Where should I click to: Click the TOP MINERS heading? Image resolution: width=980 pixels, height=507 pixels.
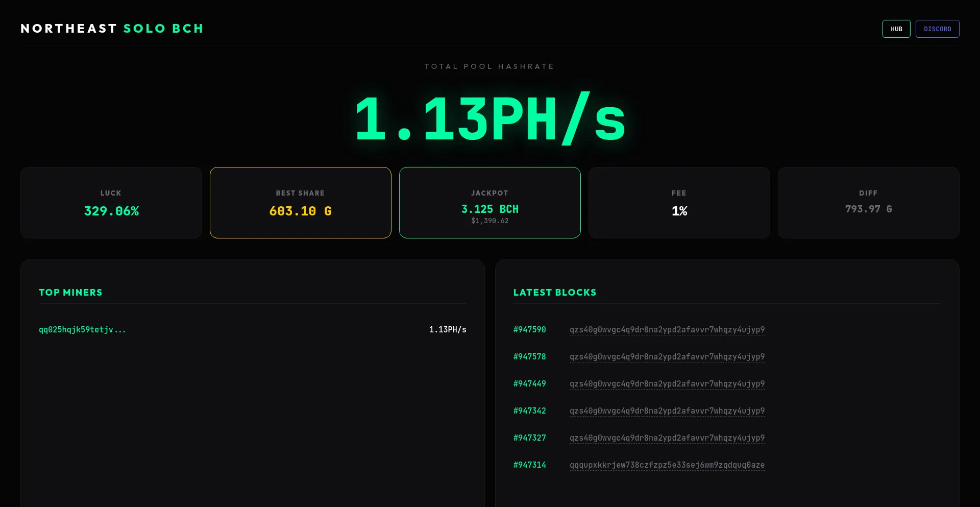(x=70, y=293)
